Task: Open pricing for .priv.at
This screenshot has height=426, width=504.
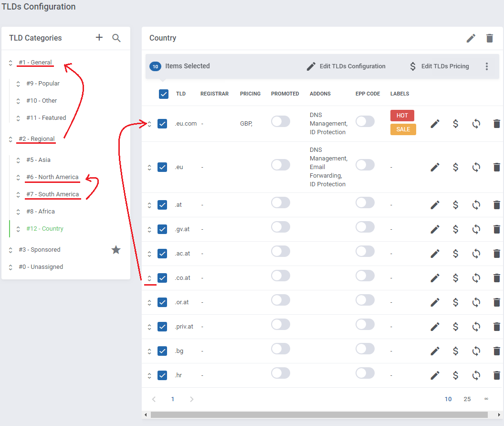Action: point(455,327)
